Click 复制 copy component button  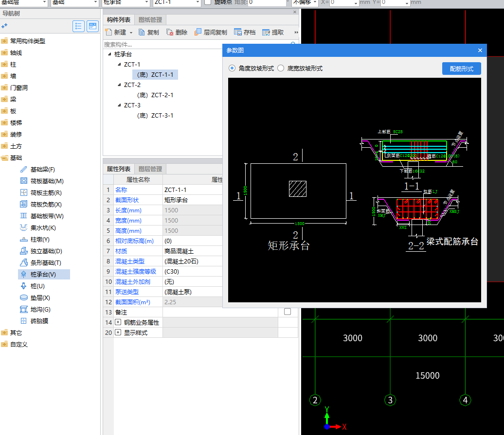tap(149, 32)
